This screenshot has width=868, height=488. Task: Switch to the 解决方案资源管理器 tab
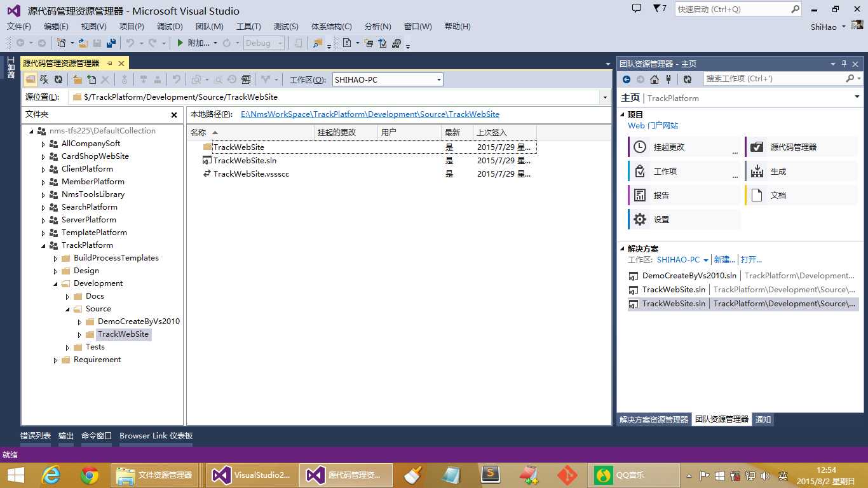coord(654,419)
